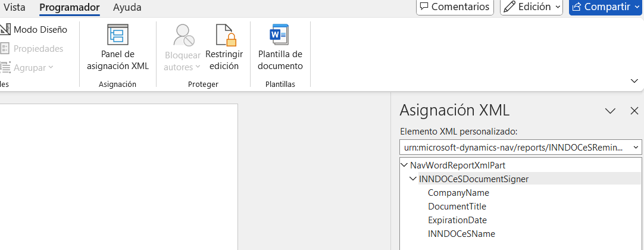This screenshot has height=250, width=644.
Task: Open Plantilla de documento
Action: click(280, 47)
